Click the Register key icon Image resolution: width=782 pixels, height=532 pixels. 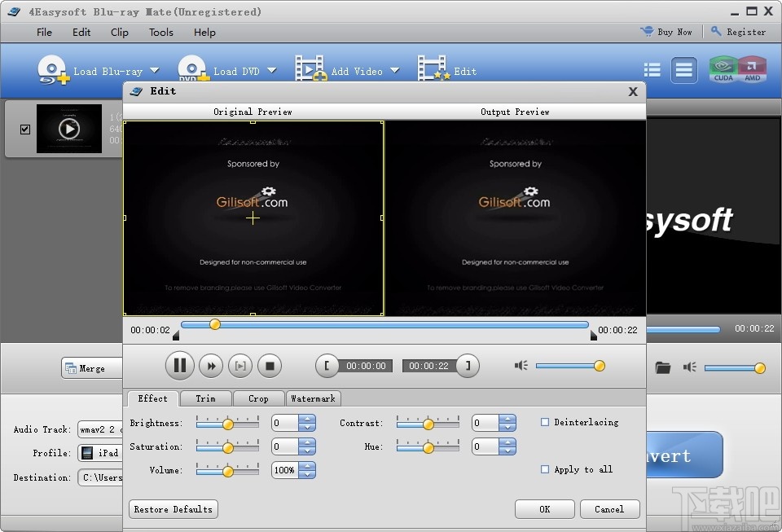pyautogui.click(x=716, y=32)
